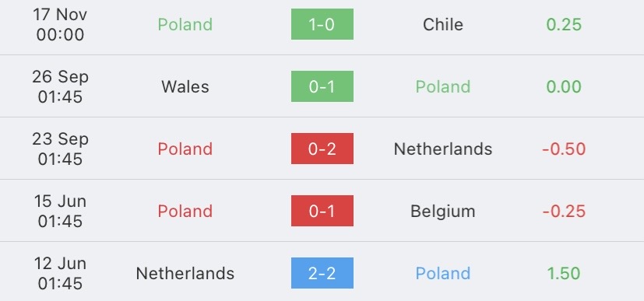This screenshot has width=644, height=301.
Task: Open the Poland 1-0 Chile score badge
Action: pyautogui.click(x=322, y=24)
